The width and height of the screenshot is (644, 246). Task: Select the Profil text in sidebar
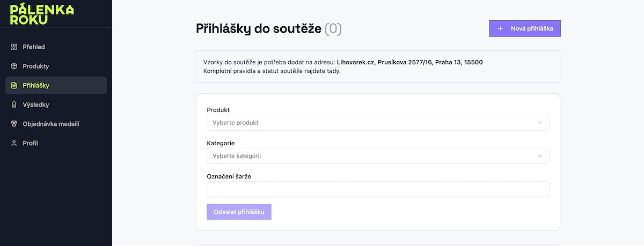click(30, 144)
